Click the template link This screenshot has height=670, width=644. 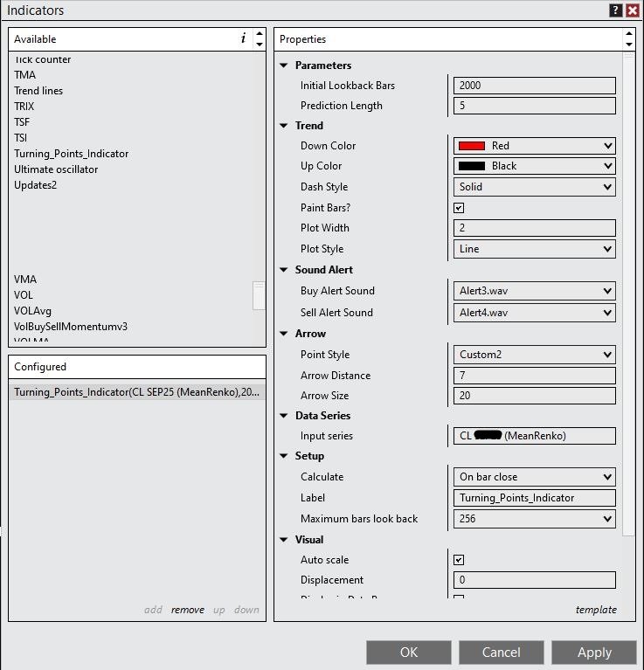(596, 610)
